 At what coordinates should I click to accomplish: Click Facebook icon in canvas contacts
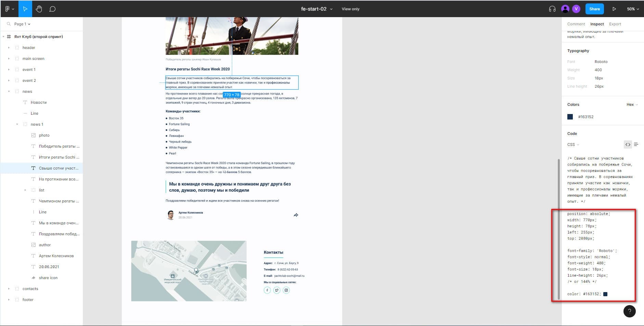267,290
